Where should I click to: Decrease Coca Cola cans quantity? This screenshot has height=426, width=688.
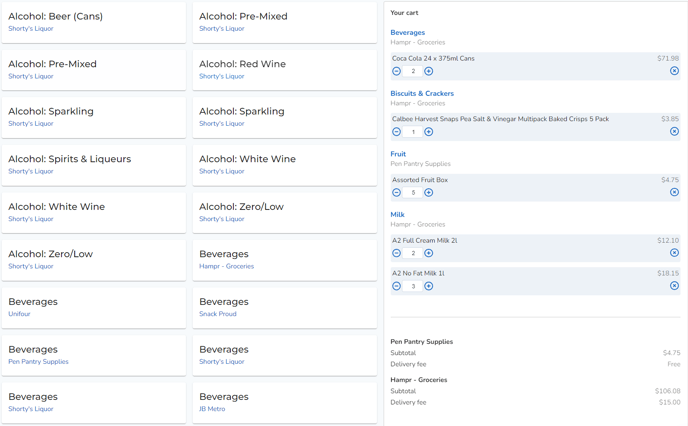click(397, 71)
